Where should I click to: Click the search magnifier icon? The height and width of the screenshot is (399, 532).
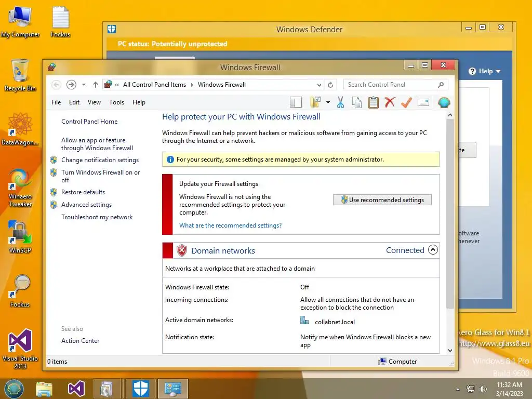441,85
